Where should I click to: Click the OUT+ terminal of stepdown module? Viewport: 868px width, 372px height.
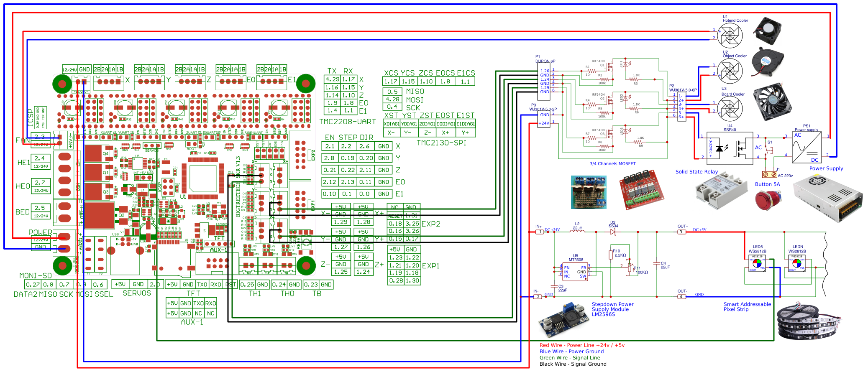click(682, 232)
